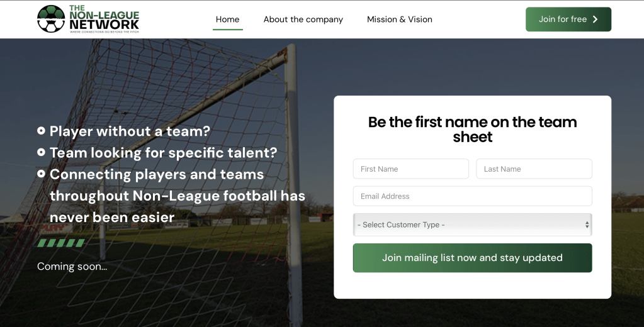Open the About the company page
The height and width of the screenshot is (327, 644).
[x=303, y=19]
